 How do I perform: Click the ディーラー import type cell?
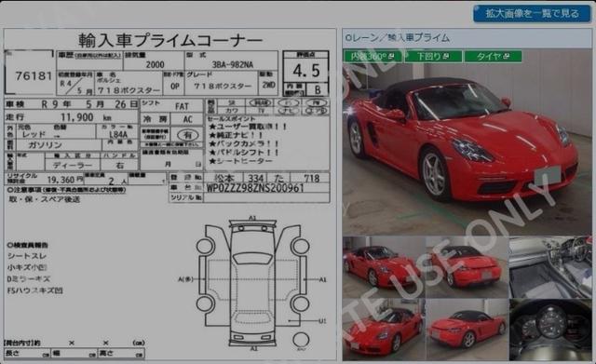[x=73, y=166]
